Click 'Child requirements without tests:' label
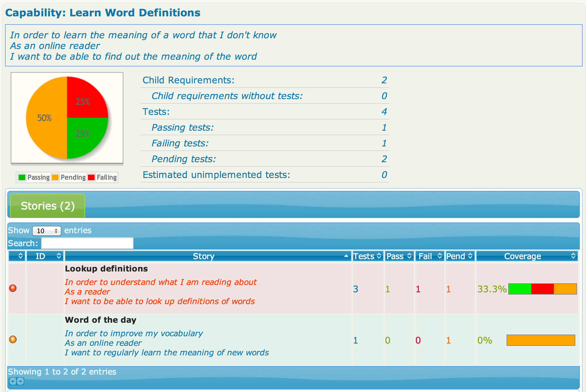 pos(227,96)
